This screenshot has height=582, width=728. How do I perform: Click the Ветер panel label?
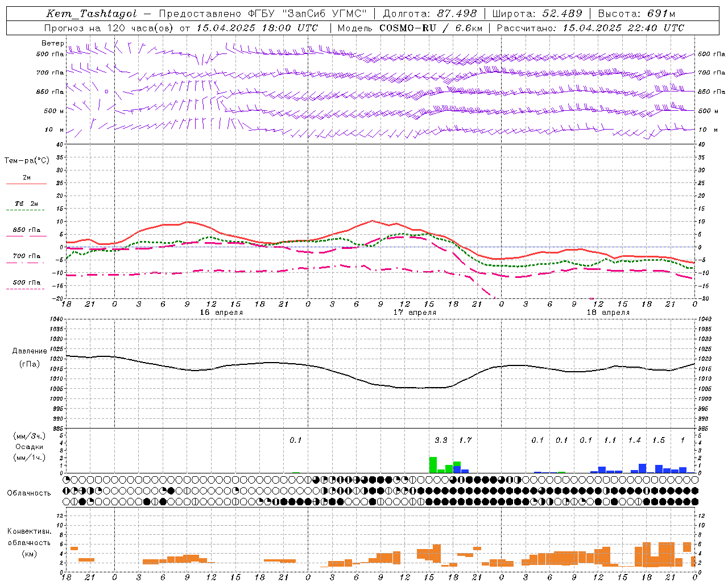click(x=52, y=43)
